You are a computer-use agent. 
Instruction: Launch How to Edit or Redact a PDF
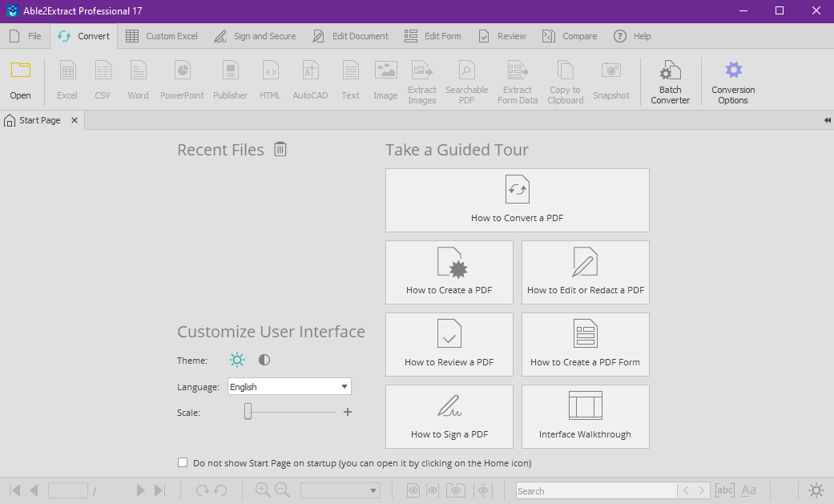pyautogui.click(x=585, y=272)
